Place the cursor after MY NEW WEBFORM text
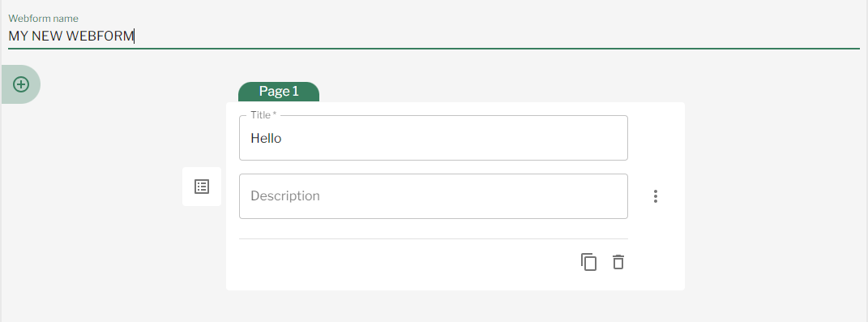Image resolution: width=868 pixels, height=322 pixels. click(135, 36)
